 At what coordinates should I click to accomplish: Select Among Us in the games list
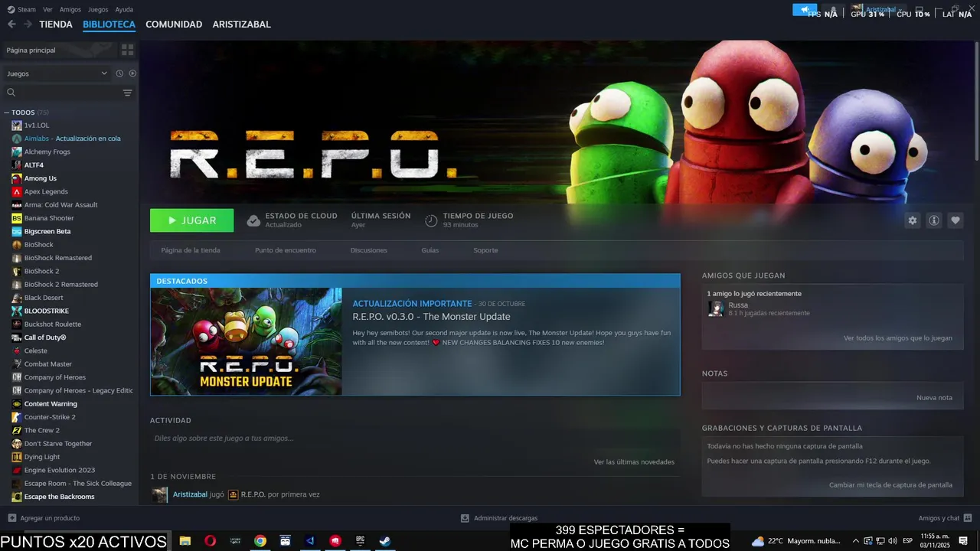pyautogui.click(x=41, y=178)
